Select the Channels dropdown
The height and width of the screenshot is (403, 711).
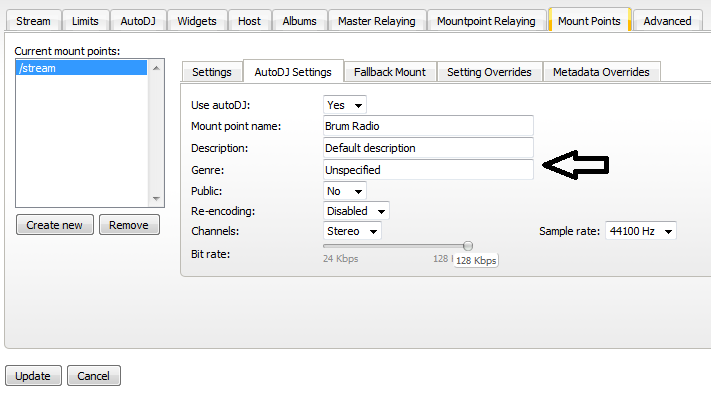point(353,232)
